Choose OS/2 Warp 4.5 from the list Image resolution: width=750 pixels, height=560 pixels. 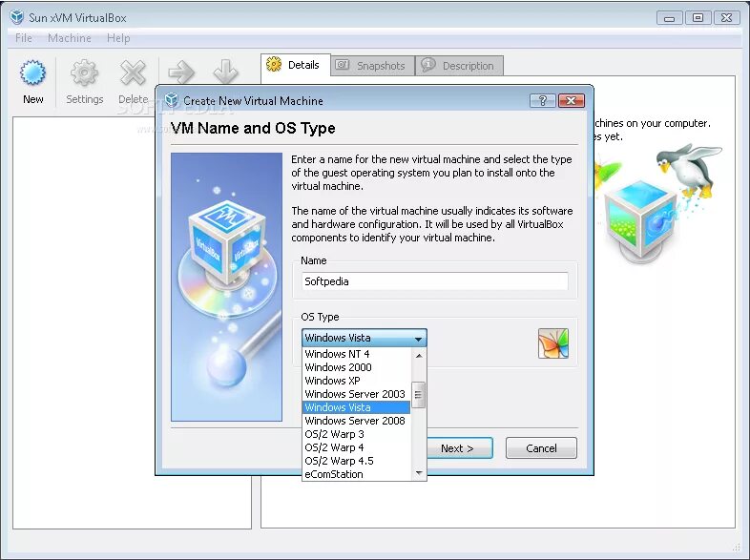tap(356, 461)
